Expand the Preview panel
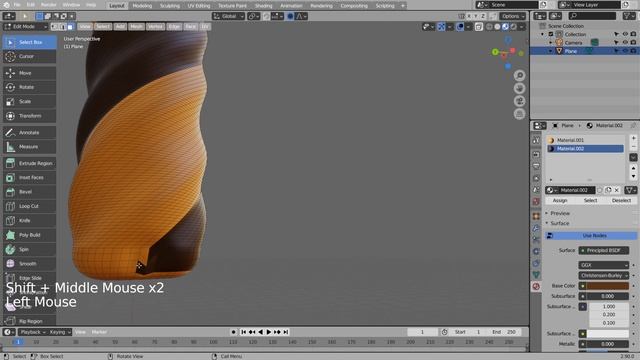Viewport: 640px width, 360px height. pos(559,213)
